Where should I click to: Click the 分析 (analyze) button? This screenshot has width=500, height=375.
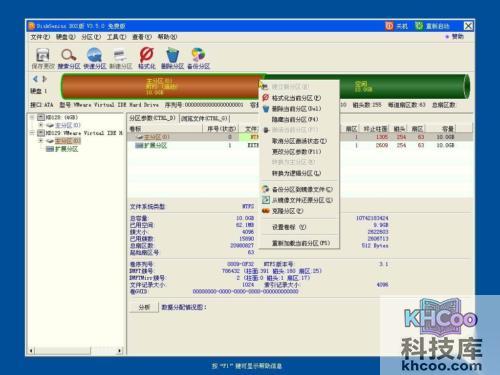144,307
